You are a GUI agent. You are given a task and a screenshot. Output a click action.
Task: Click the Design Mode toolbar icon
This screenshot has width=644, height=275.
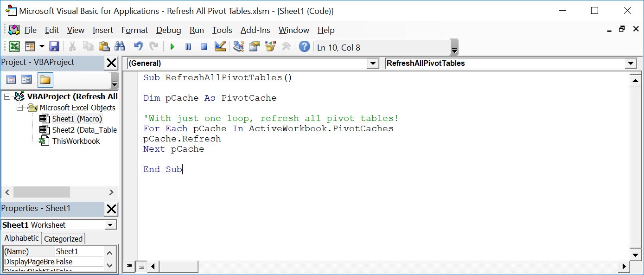[220, 46]
